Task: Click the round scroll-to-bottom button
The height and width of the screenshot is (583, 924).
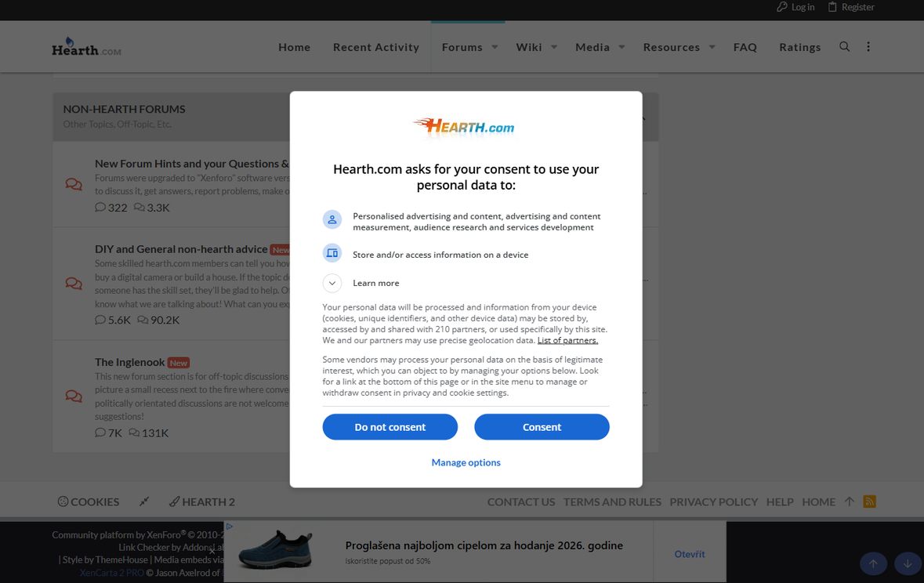Action: pos(908,563)
